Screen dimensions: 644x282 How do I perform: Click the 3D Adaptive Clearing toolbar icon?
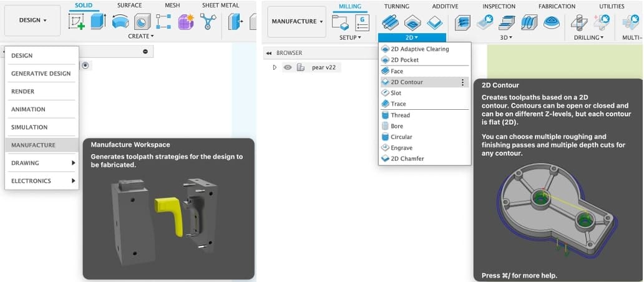(x=463, y=22)
